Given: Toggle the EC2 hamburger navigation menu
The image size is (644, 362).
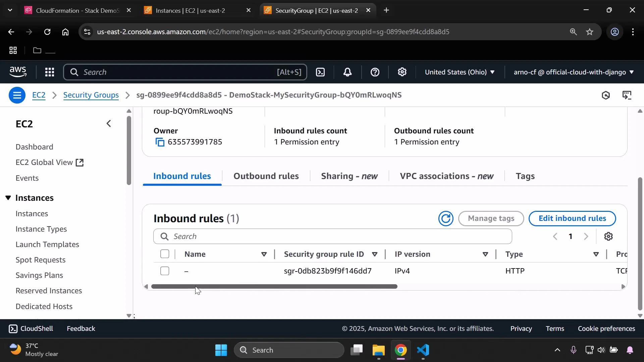Looking at the screenshot, I should (x=17, y=95).
